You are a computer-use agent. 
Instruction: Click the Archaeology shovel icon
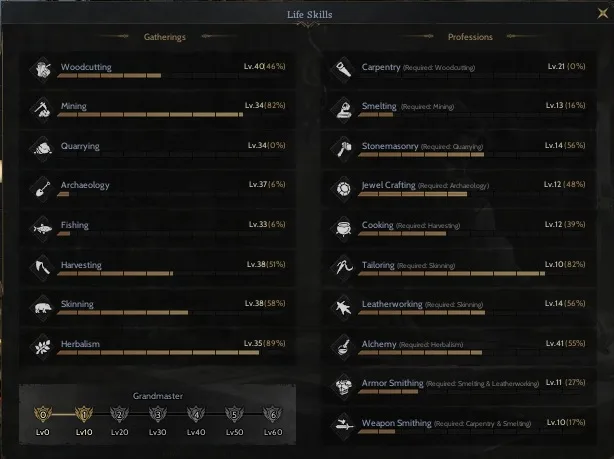pos(42,189)
